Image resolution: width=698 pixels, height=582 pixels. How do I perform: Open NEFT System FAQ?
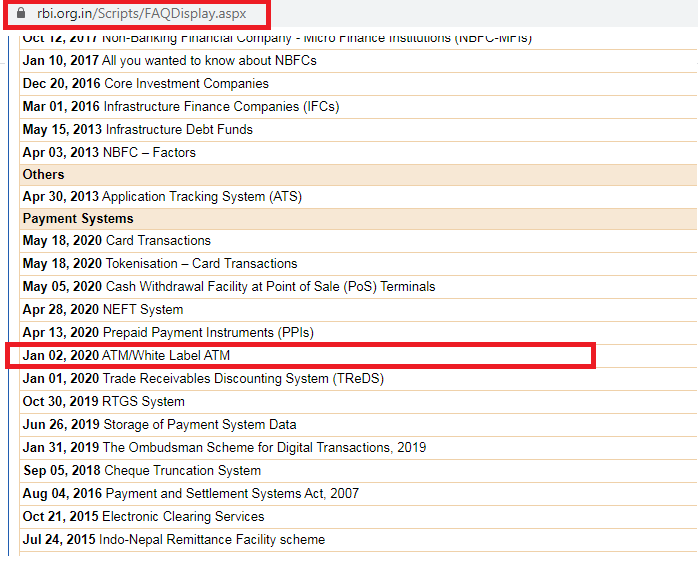click(143, 309)
